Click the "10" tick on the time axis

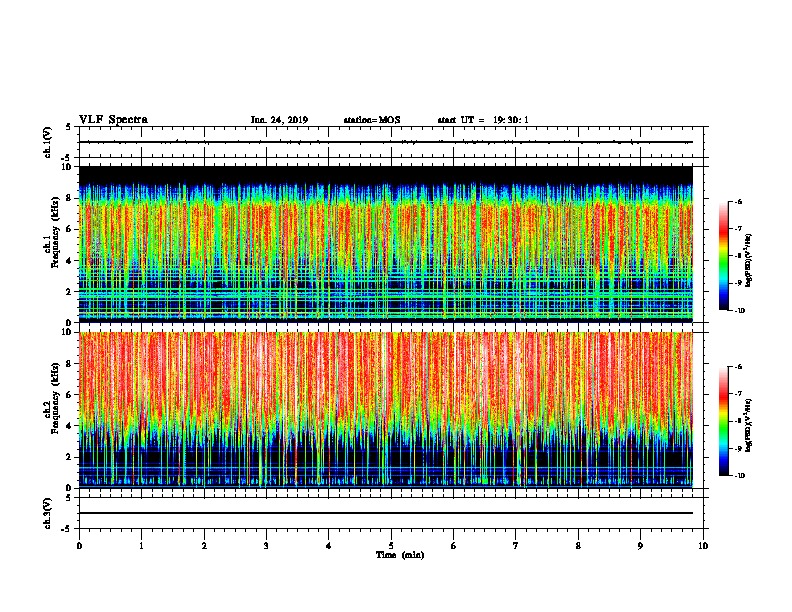703,546
